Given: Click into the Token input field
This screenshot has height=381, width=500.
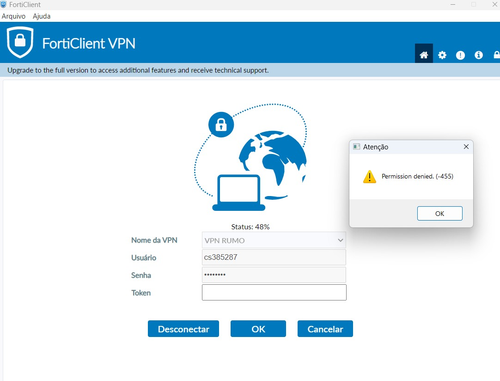Looking at the screenshot, I should pos(274,292).
